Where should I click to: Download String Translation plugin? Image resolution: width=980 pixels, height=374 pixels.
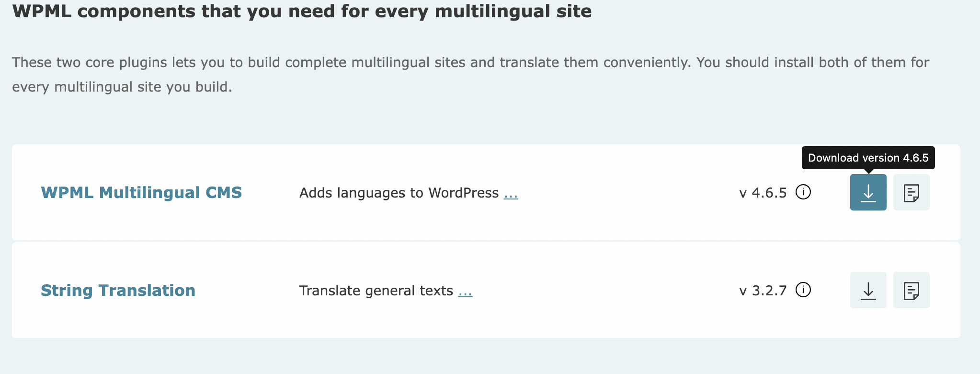click(868, 290)
